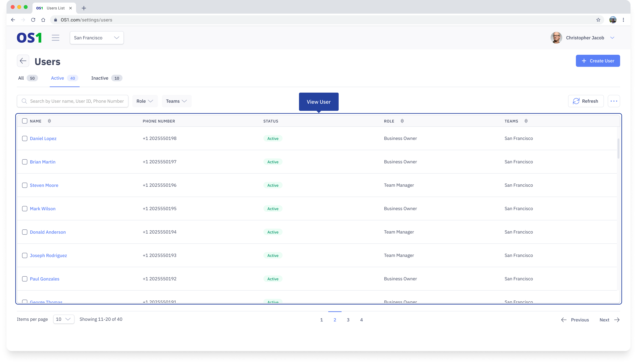Viewport: 637px width, 364px height.
Task: Click the table's vertical scrollbar
Action: (618, 149)
